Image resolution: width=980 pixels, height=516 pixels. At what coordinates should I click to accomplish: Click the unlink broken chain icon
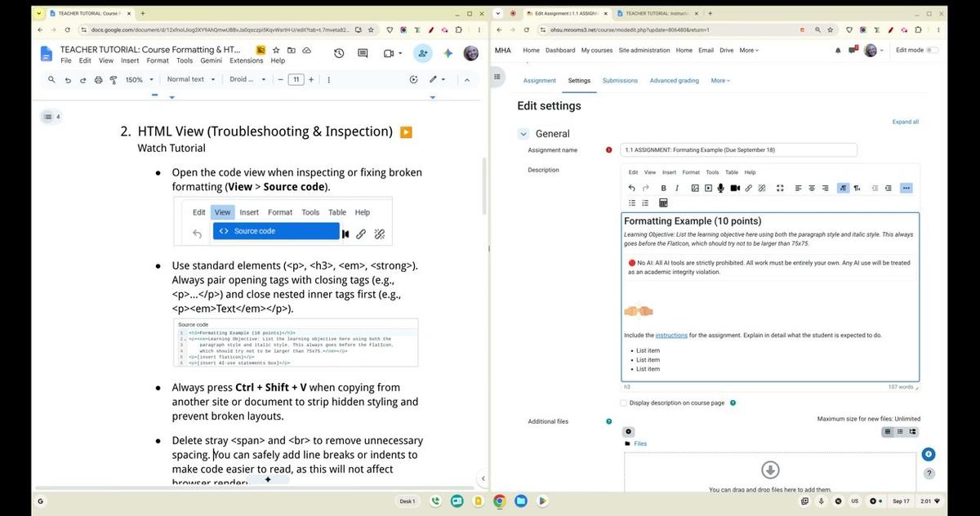[x=762, y=188]
